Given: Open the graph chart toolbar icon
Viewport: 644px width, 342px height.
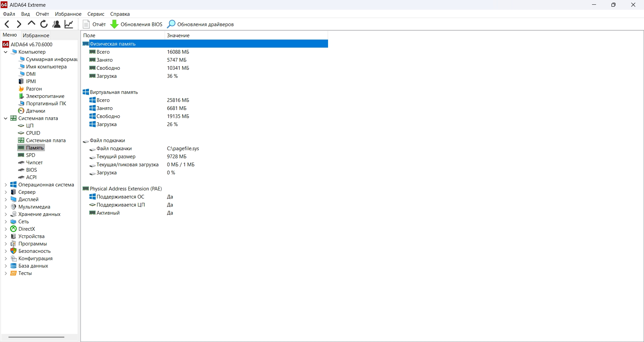Looking at the screenshot, I should [69, 24].
